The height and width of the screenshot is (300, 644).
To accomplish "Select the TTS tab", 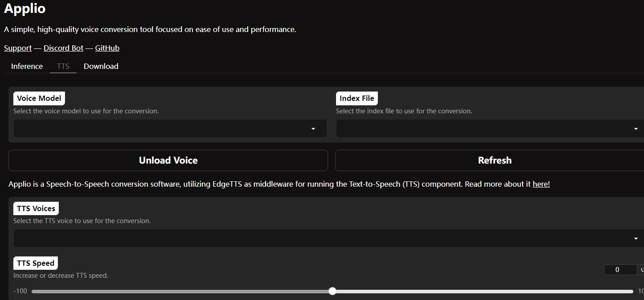I will 63,66.
